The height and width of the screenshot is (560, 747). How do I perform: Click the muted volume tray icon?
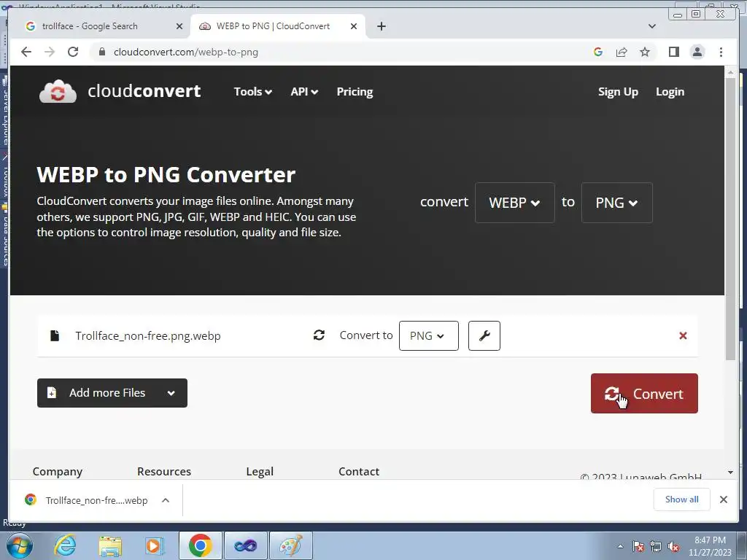[x=673, y=546]
